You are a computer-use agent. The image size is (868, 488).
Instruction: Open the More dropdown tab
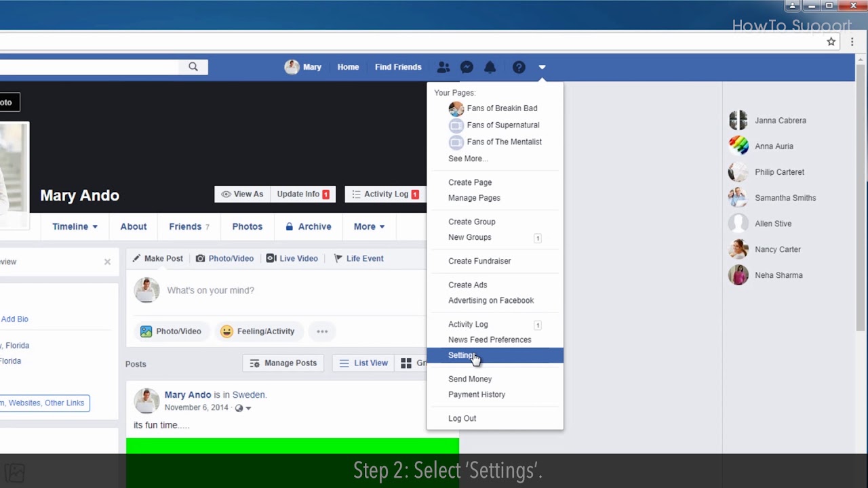point(369,226)
